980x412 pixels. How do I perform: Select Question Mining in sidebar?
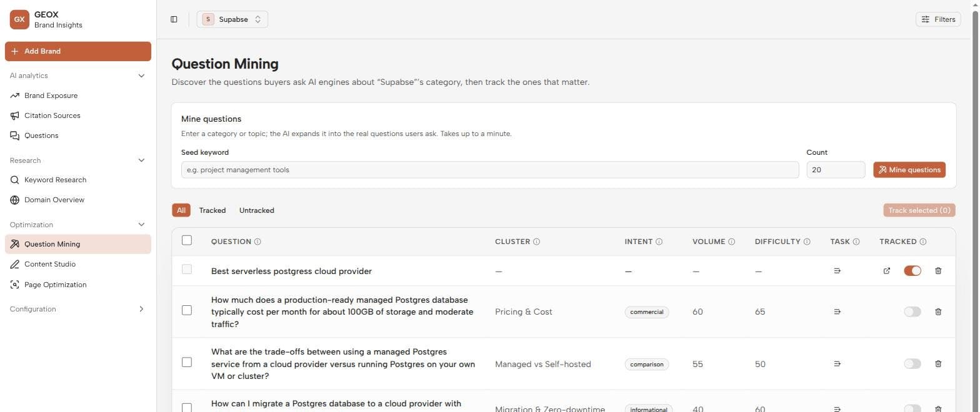click(78, 244)
